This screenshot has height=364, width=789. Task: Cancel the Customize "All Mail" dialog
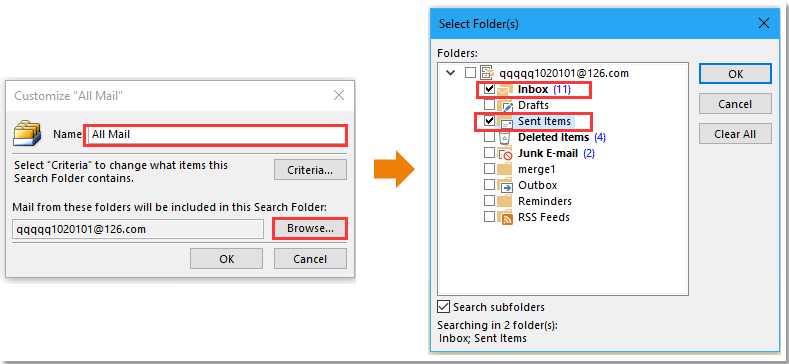[310, 259]
